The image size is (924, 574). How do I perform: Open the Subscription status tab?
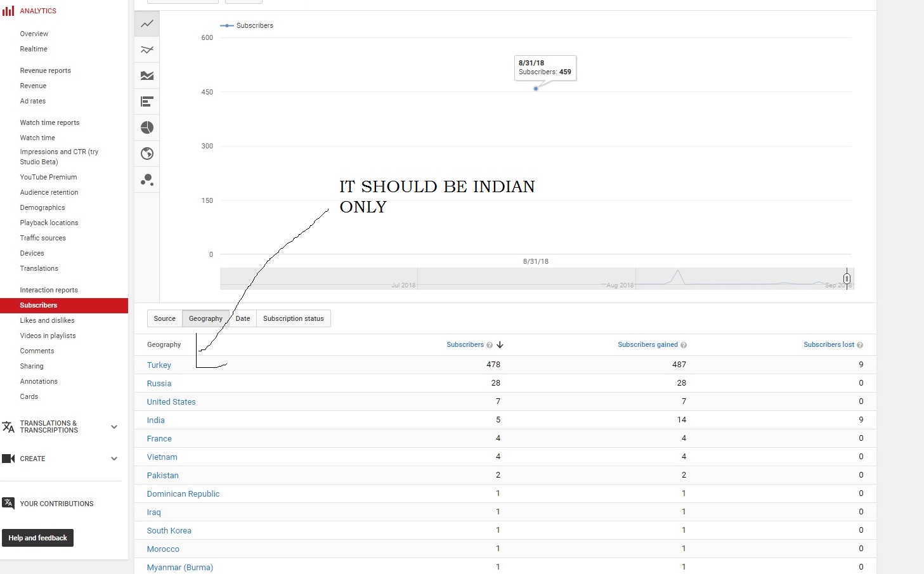[293, 318]
